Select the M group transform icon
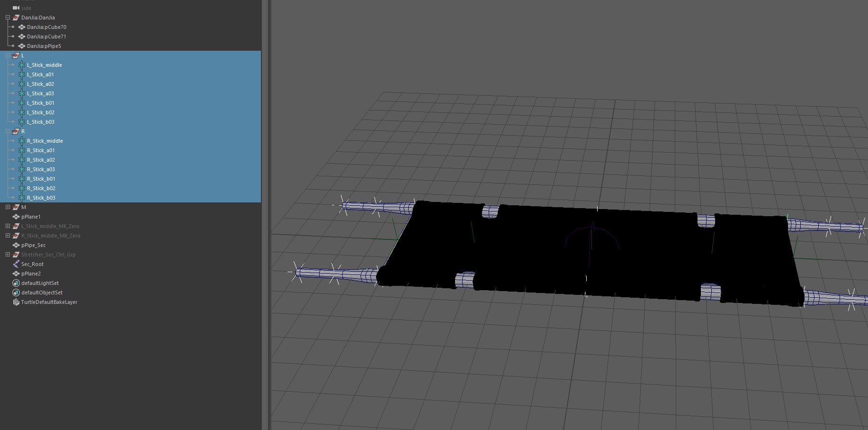This screenshot has width=868, height=430. point(16,207)
